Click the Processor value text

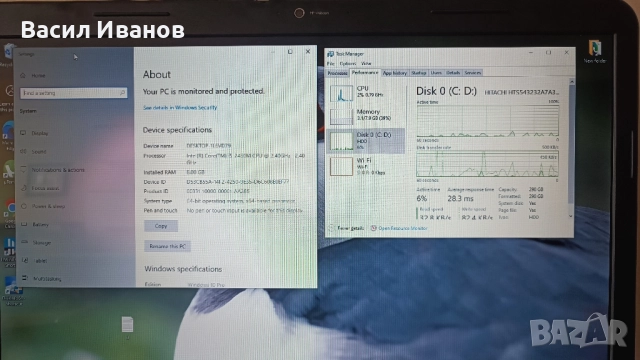click(x=246, y=159)
